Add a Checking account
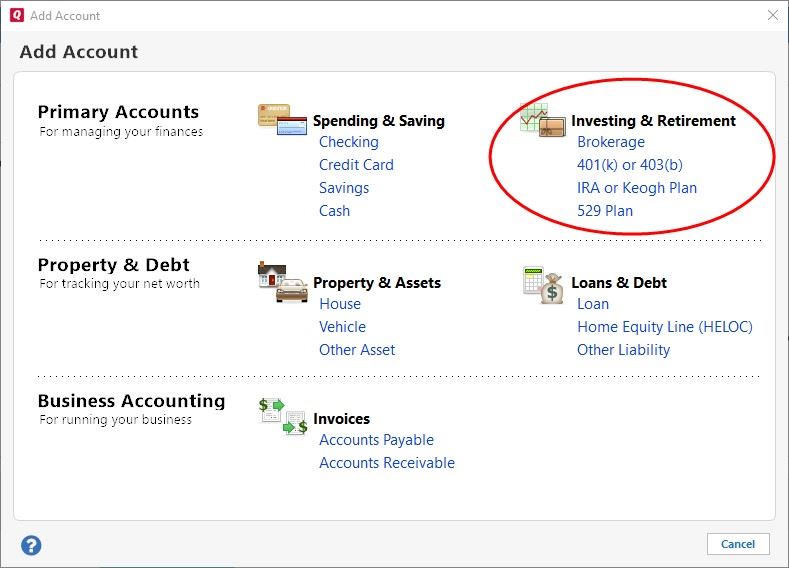This screenshot has height=568, width=789. (348, 142)
